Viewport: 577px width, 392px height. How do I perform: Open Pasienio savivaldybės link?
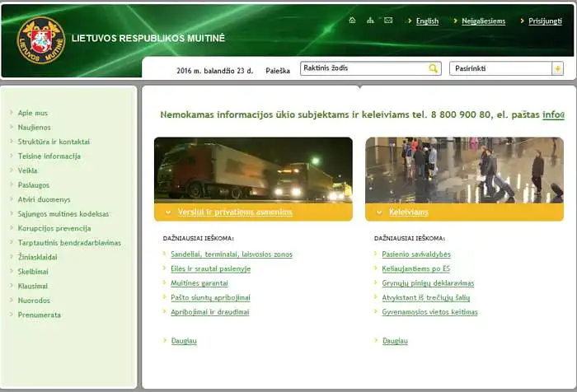tap(416, 254)
